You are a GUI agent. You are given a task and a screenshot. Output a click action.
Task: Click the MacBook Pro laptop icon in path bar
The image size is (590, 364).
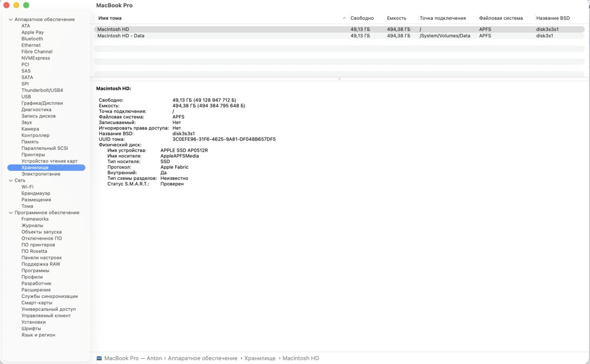coord(100,358)
